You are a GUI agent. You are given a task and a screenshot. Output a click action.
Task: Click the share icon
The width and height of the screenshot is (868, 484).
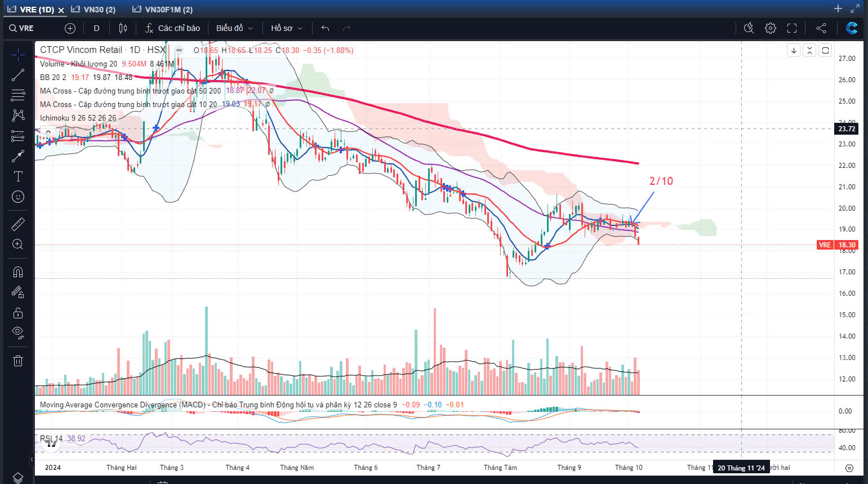tap(821, 28)
